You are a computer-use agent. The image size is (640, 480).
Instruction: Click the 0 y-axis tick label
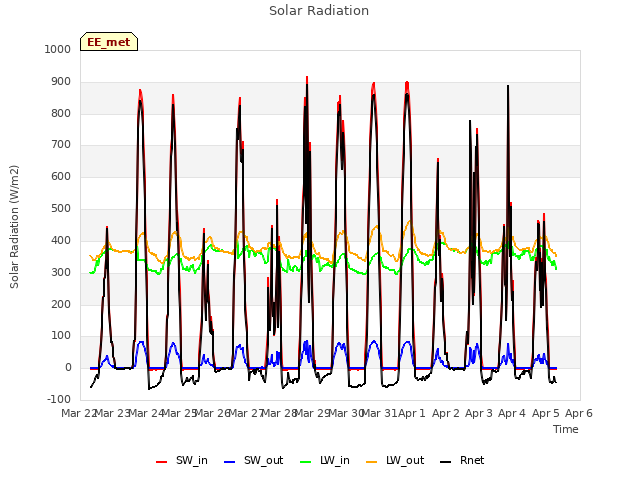point(68,367)
